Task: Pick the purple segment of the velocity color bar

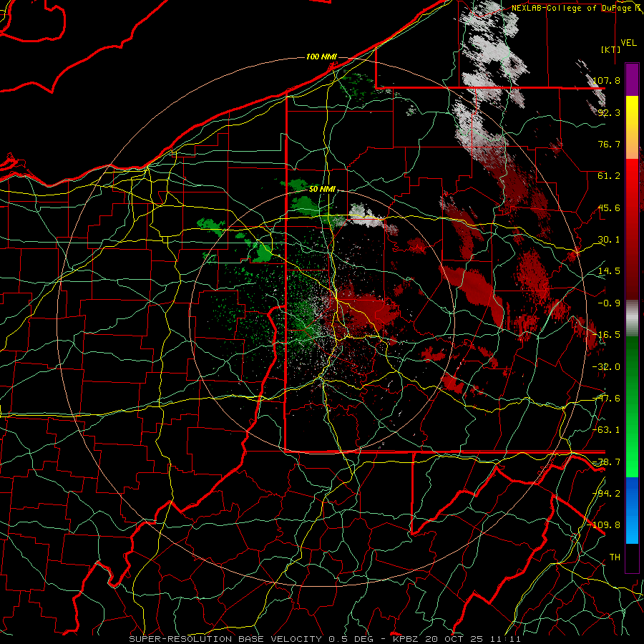Action: pos(632,79)
